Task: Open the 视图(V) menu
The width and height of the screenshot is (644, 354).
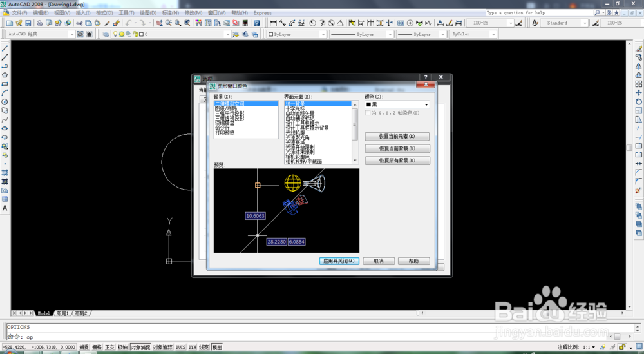Action: pyautogui.click(x=62, y=13)
